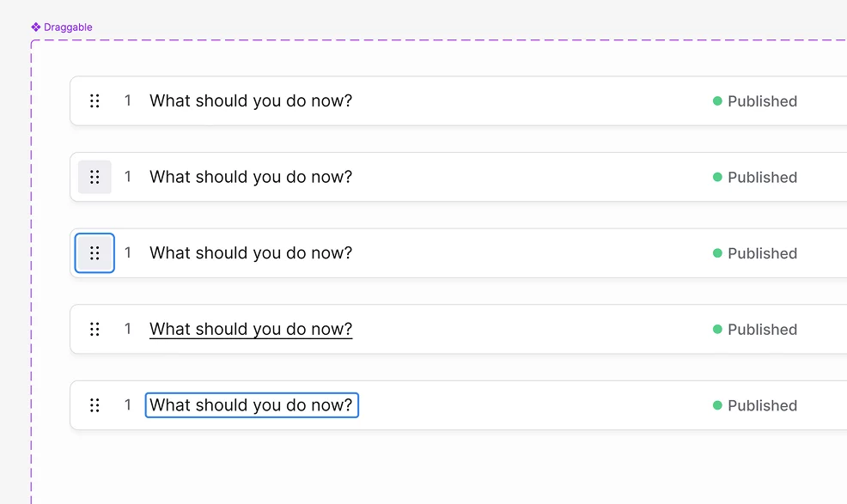Click the number 1 in the first row
The width and height of the screenshot is (847, 504).
128,100
